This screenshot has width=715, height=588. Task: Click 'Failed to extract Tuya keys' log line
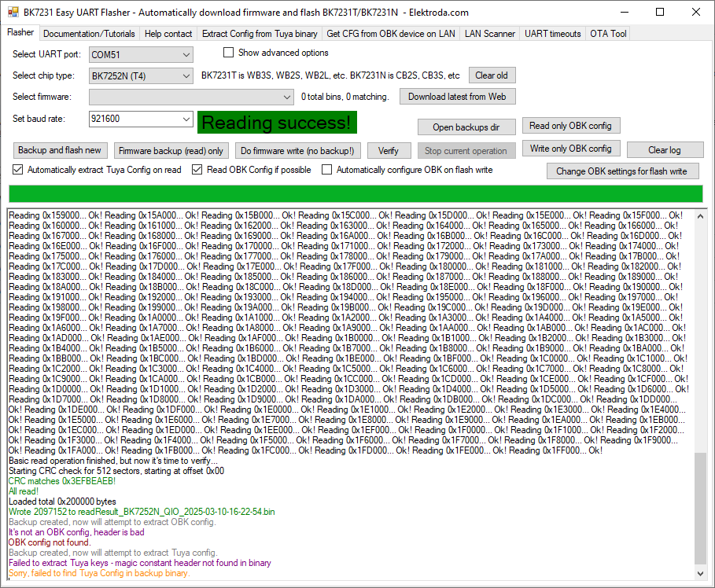[x=140, y=563]
